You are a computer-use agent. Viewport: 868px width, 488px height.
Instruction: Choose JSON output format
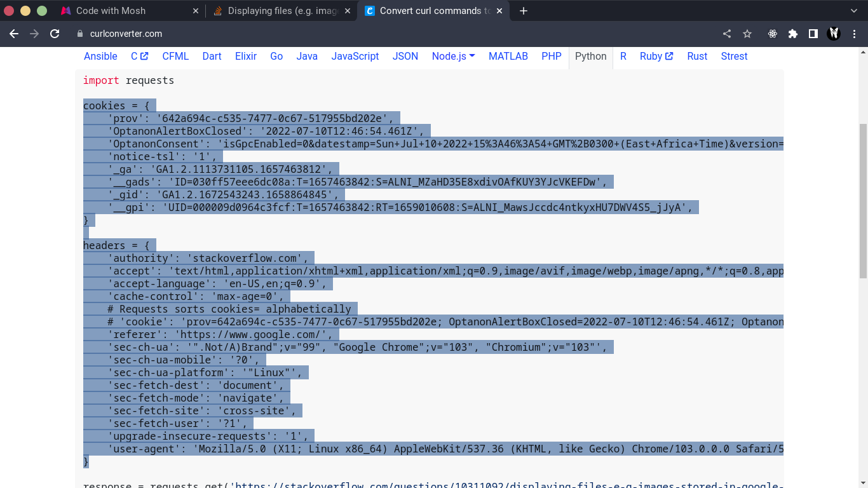click(x=405, y=56)
